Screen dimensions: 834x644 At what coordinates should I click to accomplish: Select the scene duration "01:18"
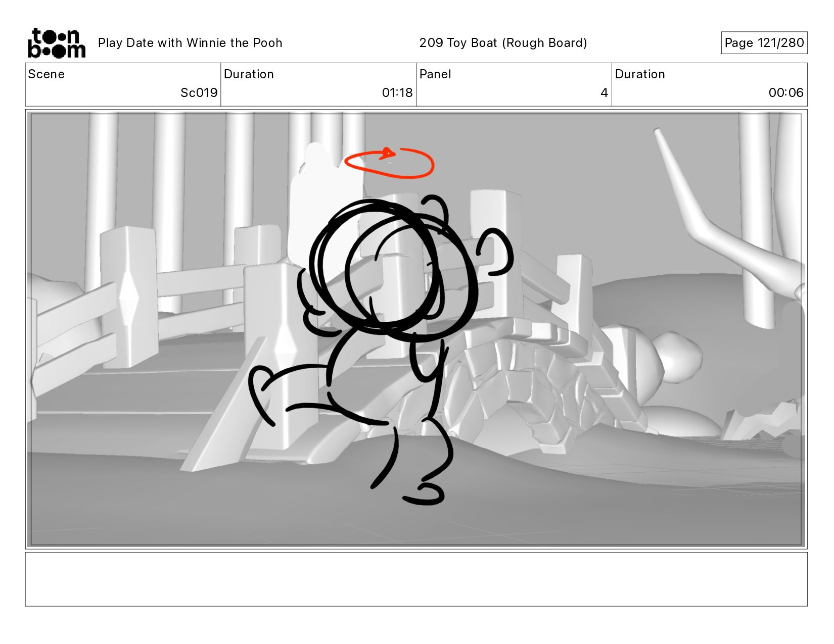pyautogui.click(x=397, y=93)
